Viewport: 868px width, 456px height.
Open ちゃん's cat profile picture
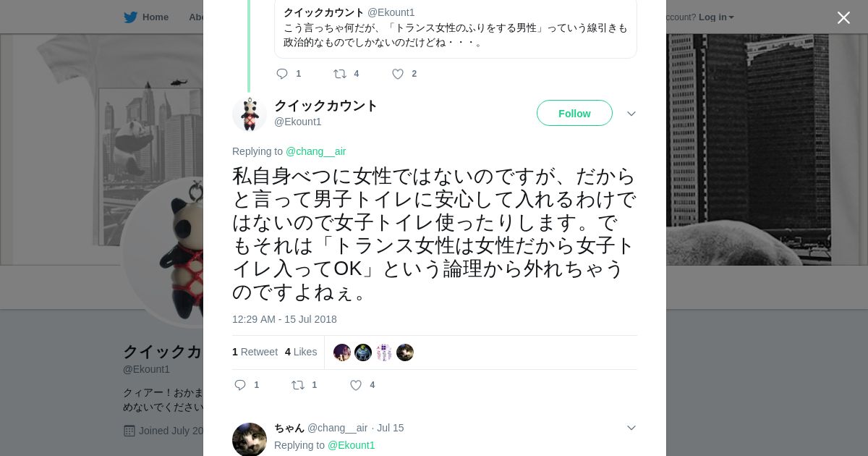click(250, 439)
